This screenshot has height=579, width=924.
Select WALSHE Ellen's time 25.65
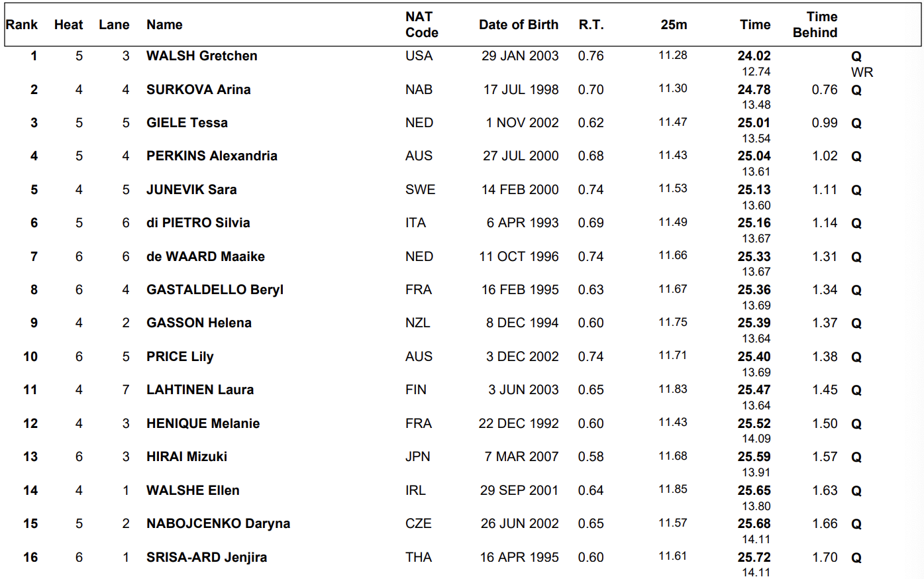(754, 490)
